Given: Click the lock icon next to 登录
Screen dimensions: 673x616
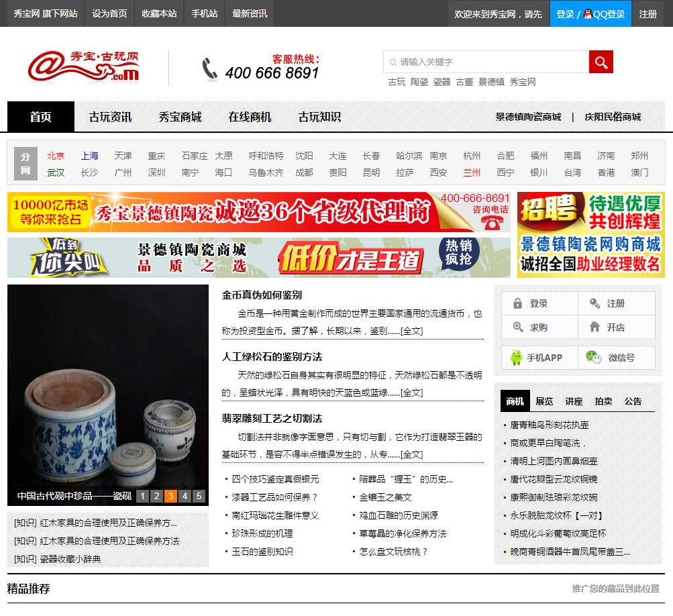Looking at the screenshot, I should coord(517,303).
